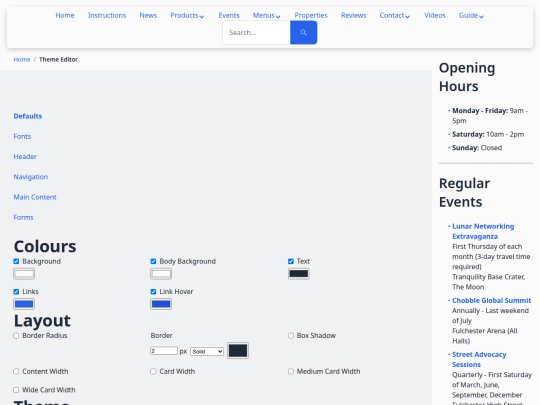Enable the Wide Card Width checkbox

16,390
